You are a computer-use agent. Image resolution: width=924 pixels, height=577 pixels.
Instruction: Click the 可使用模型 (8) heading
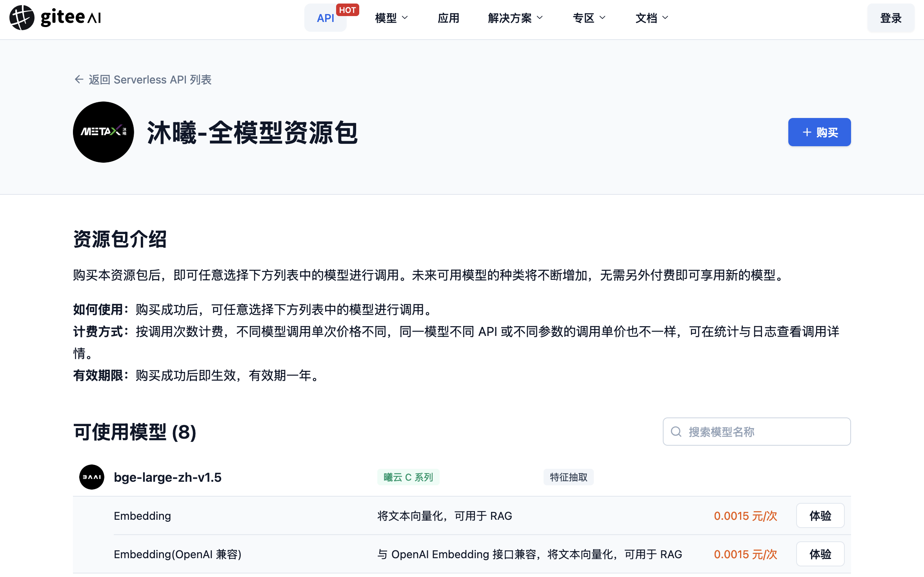click(135, 432)
